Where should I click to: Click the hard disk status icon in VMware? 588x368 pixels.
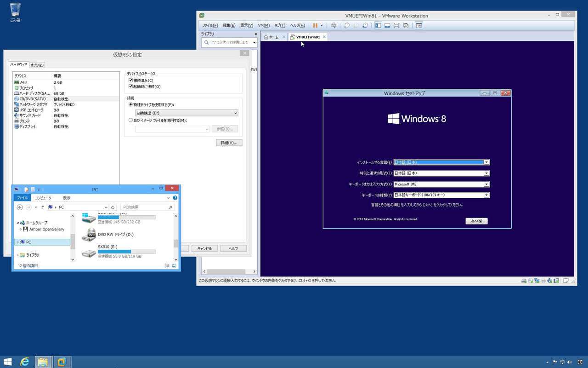coord(524,281)
